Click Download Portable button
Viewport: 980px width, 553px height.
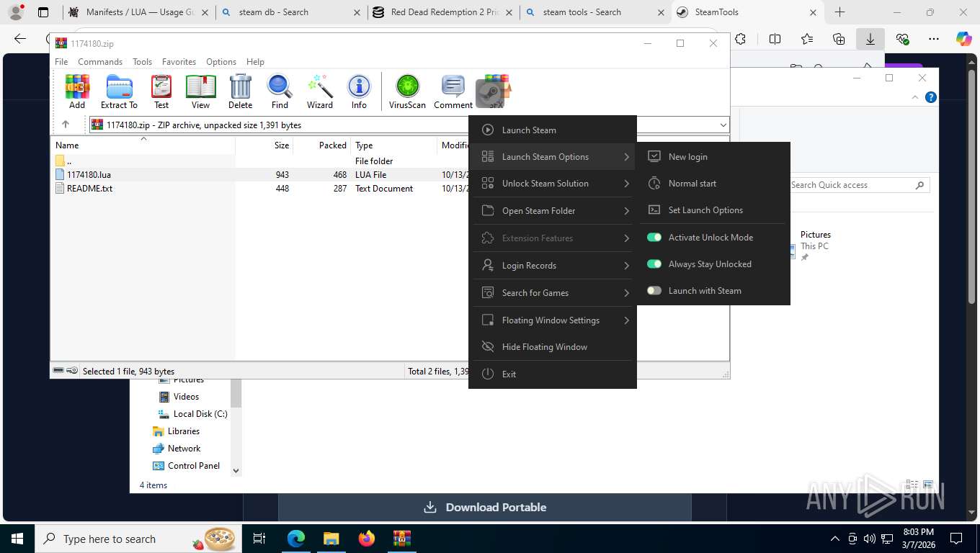click(484, 507)
